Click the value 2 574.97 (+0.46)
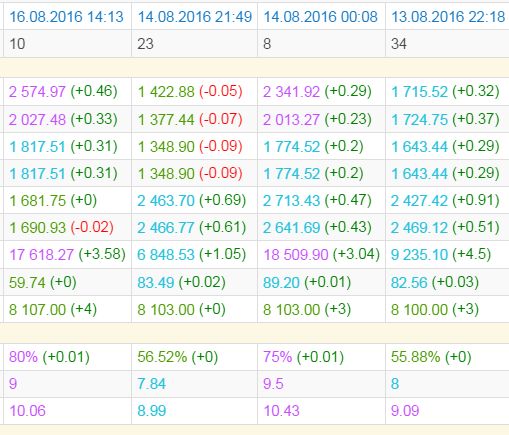This screenshot has width=509, height=435. tap(63, 91)
